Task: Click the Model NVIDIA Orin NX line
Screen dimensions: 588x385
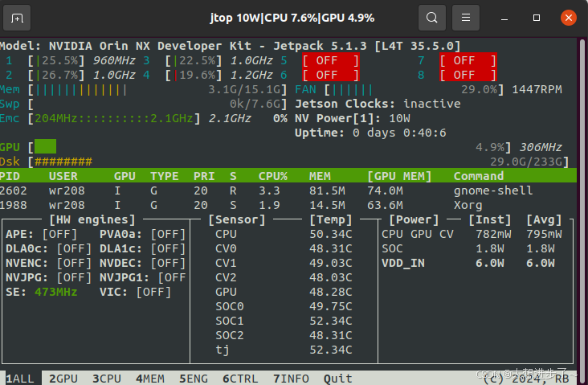Action: (x=230, y=46)
